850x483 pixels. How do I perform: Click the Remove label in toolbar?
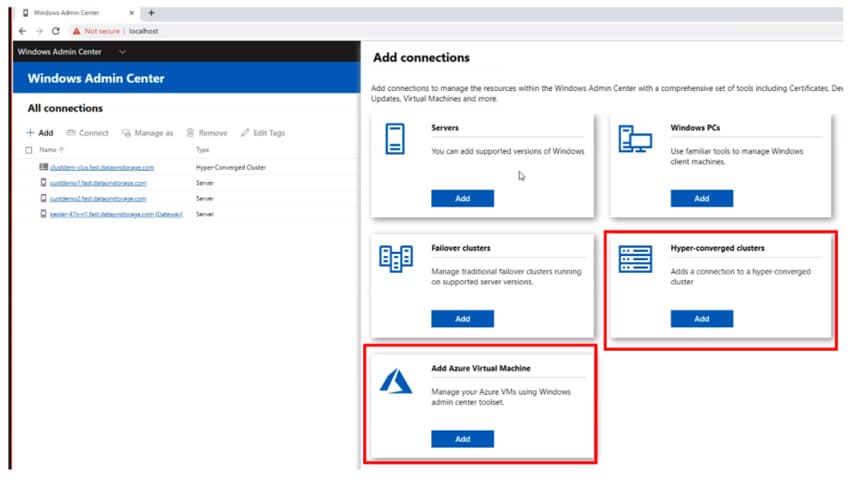pyautogui.click(x=212, y=133)
